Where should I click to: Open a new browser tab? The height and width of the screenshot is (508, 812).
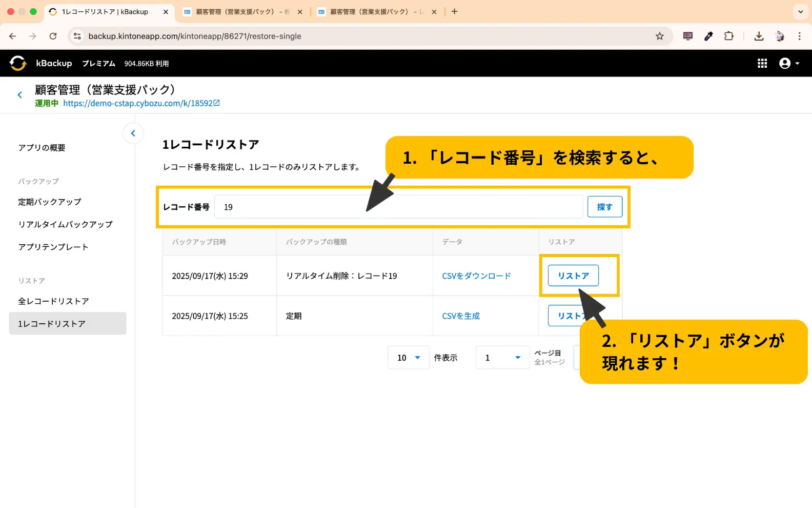click(x=454, y=11)
